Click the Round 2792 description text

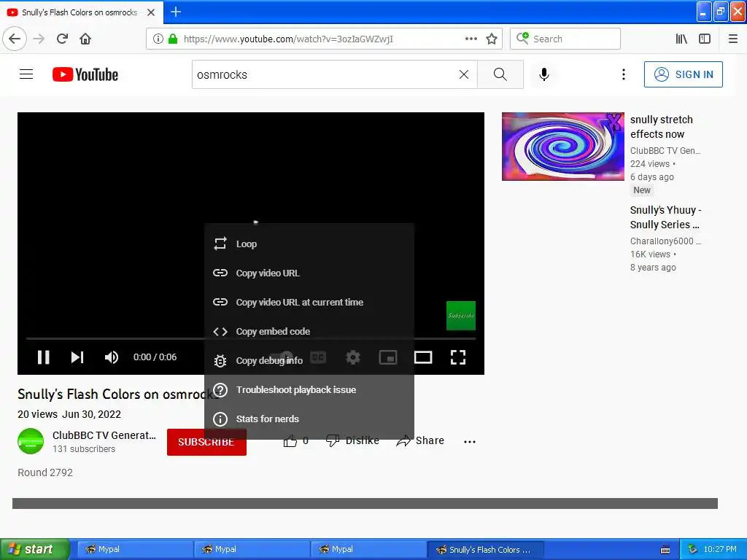45,472
